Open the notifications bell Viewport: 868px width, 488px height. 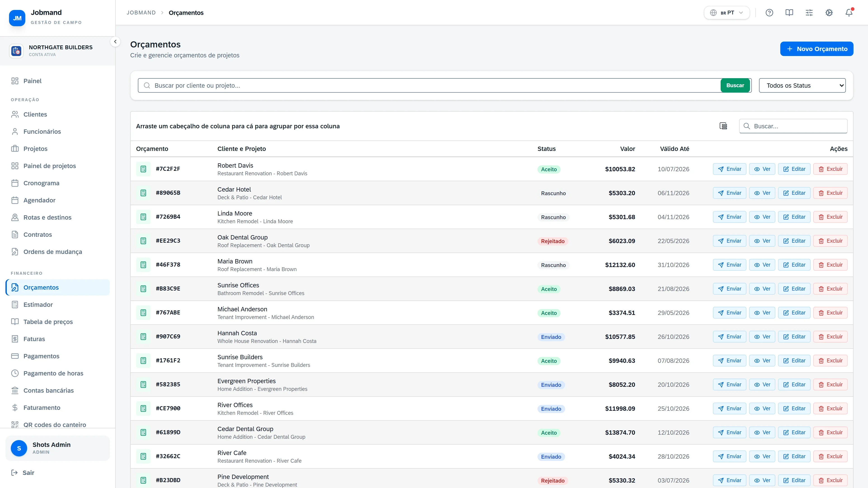click(849, 13)
